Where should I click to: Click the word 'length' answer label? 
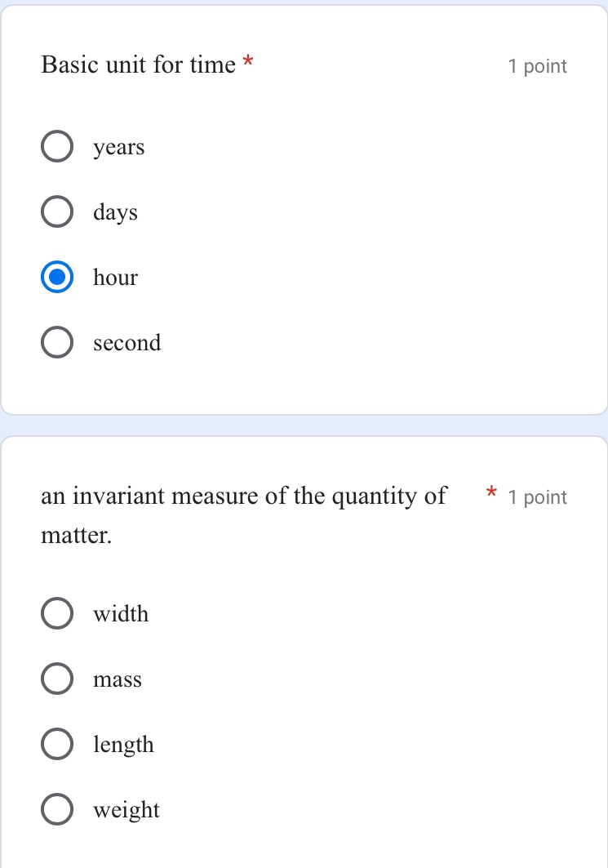[x=124, y=745]
